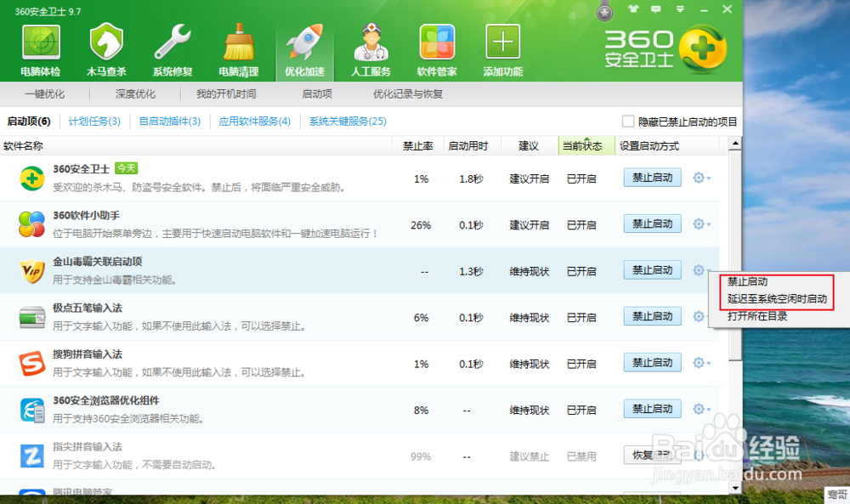Click 禁止启动 button for 搜狗拼音输入法
Viewport: 850px width, 504px height.
pyautogui.click(x=652, y=363)
